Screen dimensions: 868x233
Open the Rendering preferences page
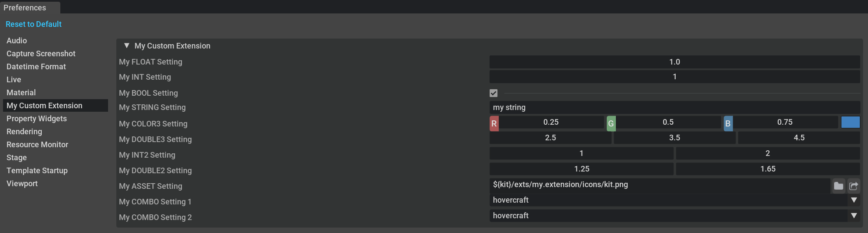[x=24, y=132]
